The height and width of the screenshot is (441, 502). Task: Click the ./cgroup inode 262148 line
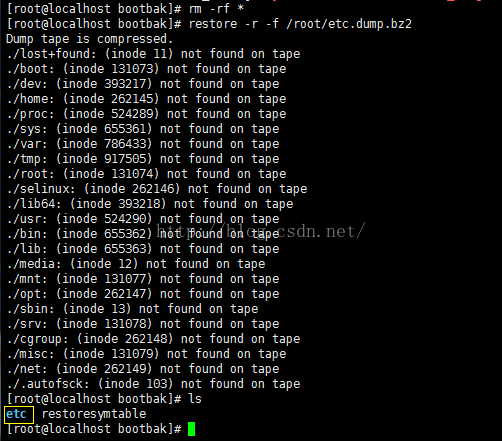click(x=153, y=339)
